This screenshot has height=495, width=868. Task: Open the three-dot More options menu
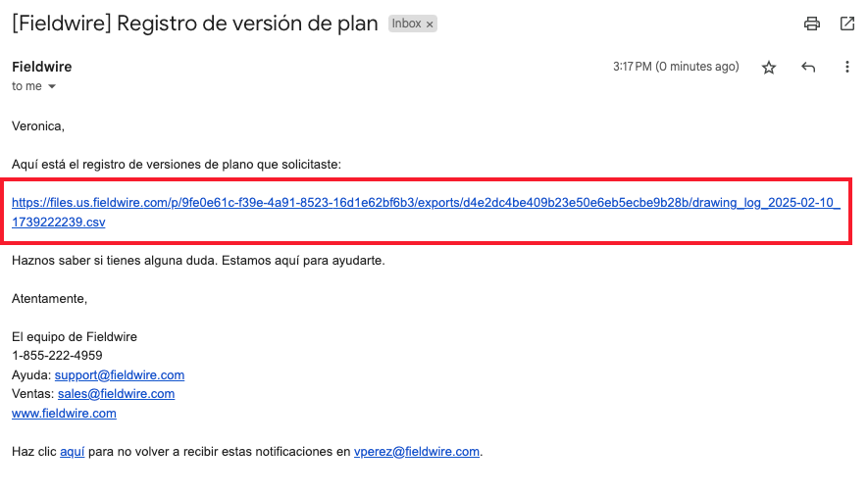tap(847, 67)
